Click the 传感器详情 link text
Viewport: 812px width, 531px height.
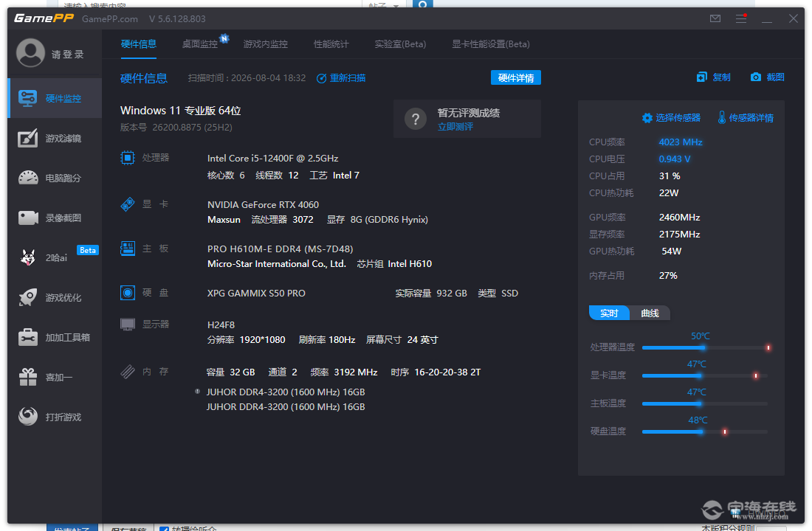(x=751, y=118)
